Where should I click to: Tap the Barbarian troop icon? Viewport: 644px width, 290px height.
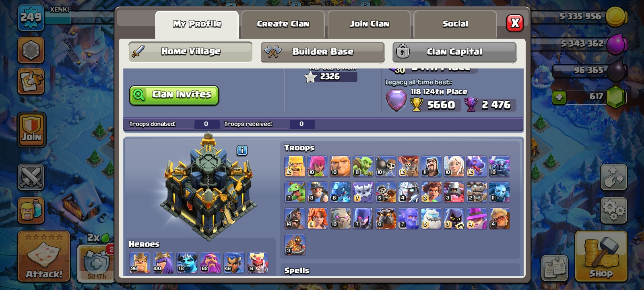pyautogui.click(x=295, y=166)
